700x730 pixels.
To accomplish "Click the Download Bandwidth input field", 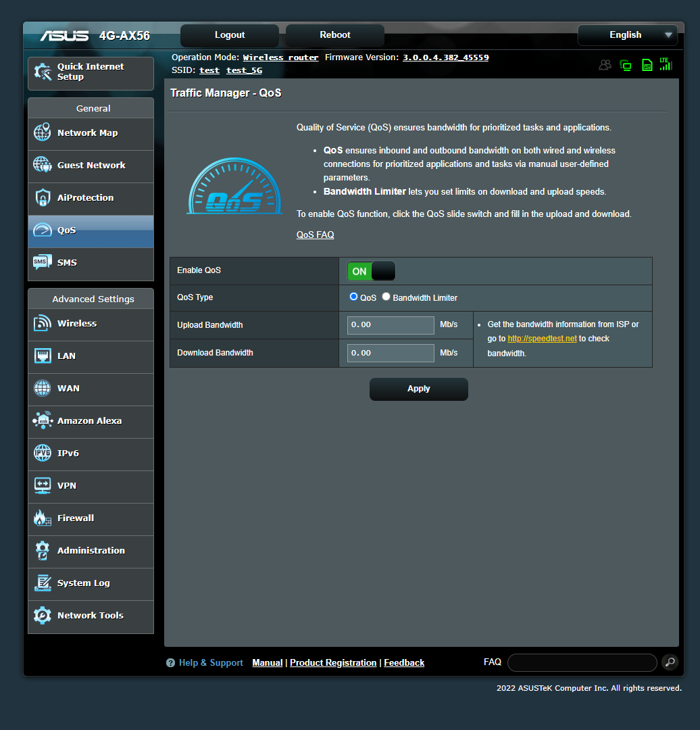I will 391,353.
